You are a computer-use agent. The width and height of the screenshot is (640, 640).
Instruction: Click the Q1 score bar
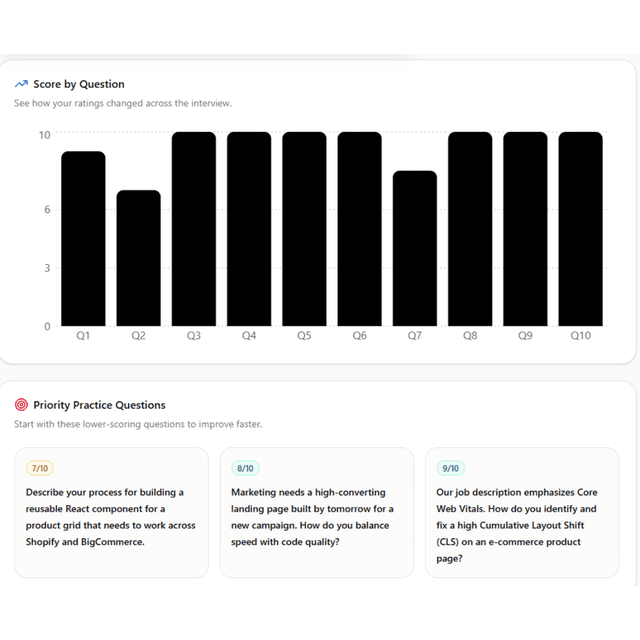pos(83,239)
